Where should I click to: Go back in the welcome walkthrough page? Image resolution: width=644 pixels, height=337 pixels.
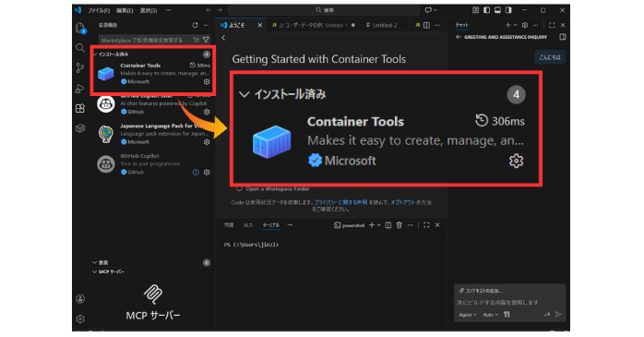223,38
